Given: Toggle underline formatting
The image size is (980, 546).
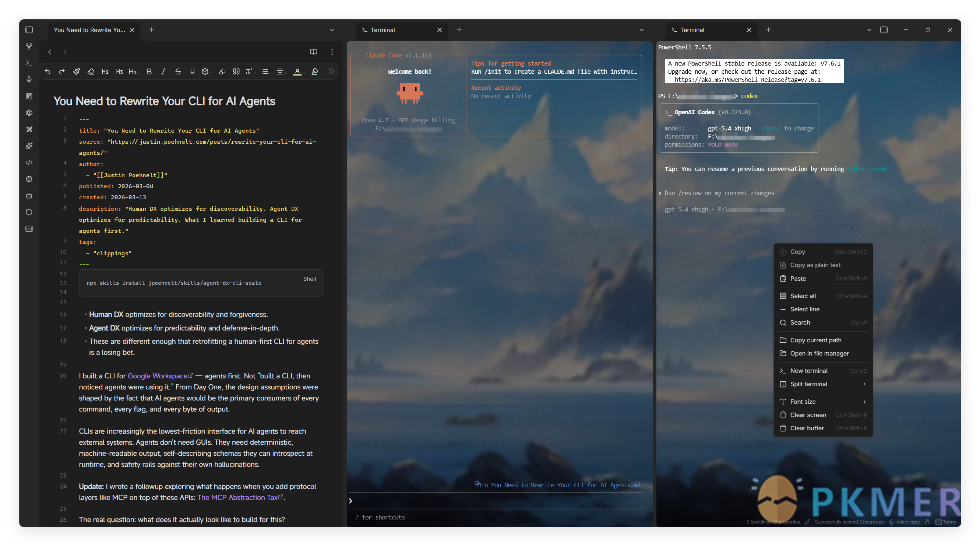Looking at the screenshot, I should (x=192, y=71).
